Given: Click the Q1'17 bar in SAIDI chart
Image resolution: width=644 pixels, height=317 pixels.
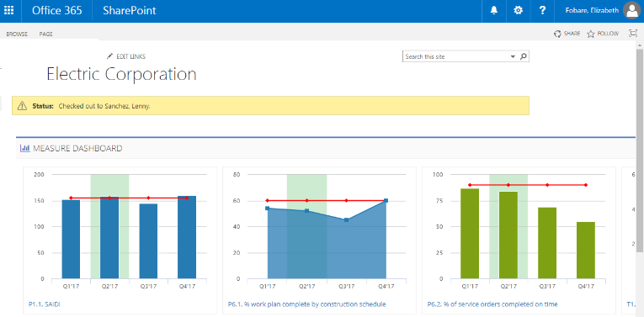Looking at the screenshot, I should 71,240.
